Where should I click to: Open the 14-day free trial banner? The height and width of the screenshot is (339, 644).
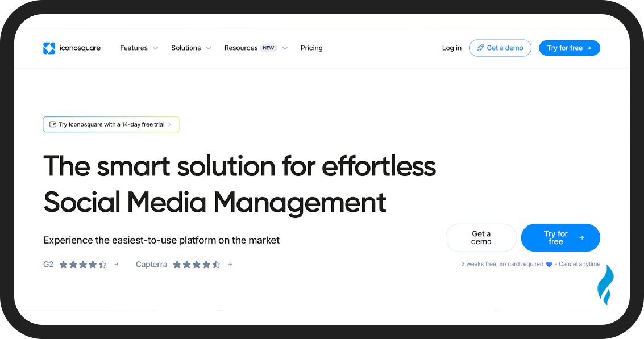(x=111, y=124)
